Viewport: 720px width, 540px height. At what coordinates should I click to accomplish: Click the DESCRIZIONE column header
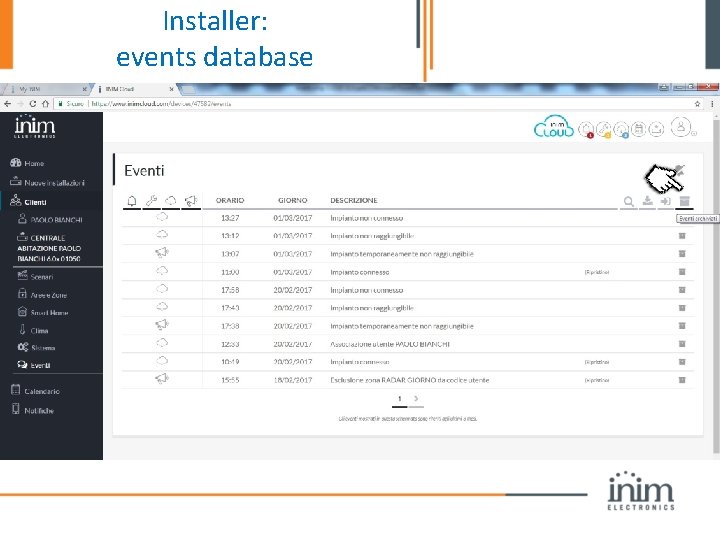(x=354, y=200)
